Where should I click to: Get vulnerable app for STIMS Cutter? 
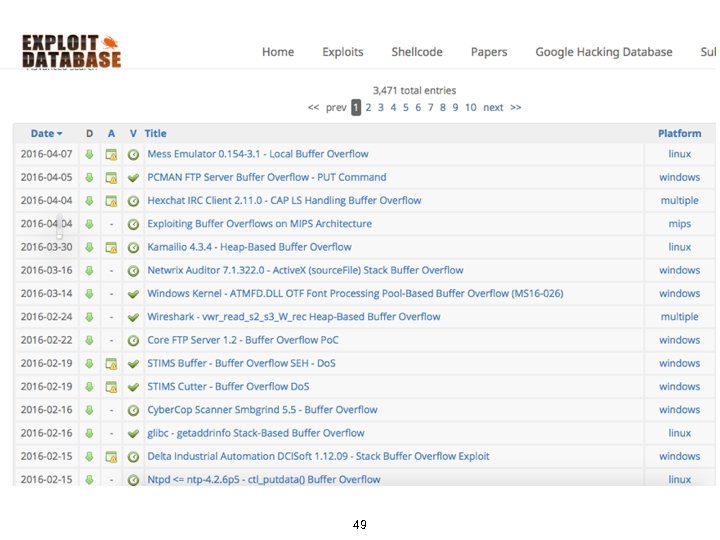click(x=111, y=387)
